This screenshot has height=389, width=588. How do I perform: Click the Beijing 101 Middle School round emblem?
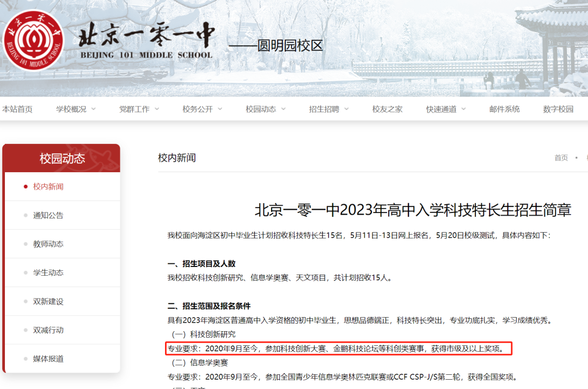(33, 40)
